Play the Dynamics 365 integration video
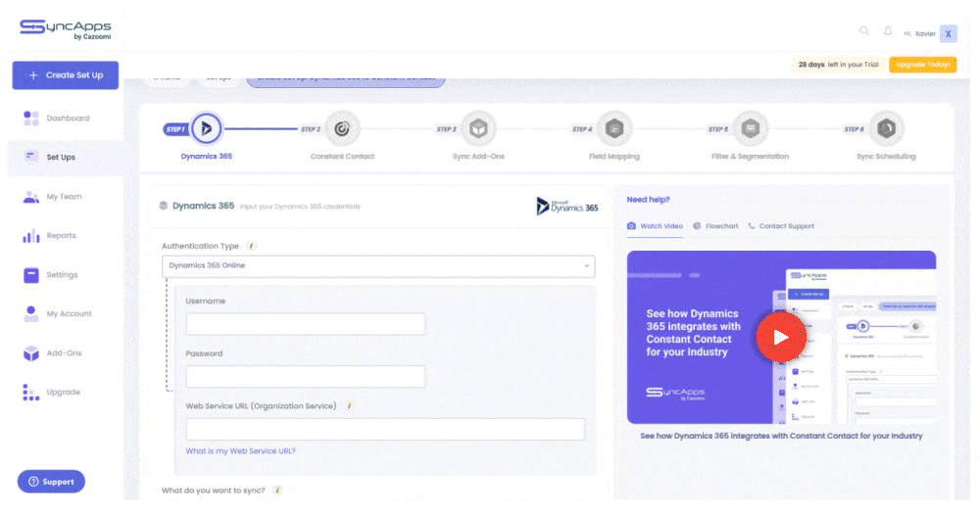The width and height of the screenshot is (980, 514). pos(781,337)
